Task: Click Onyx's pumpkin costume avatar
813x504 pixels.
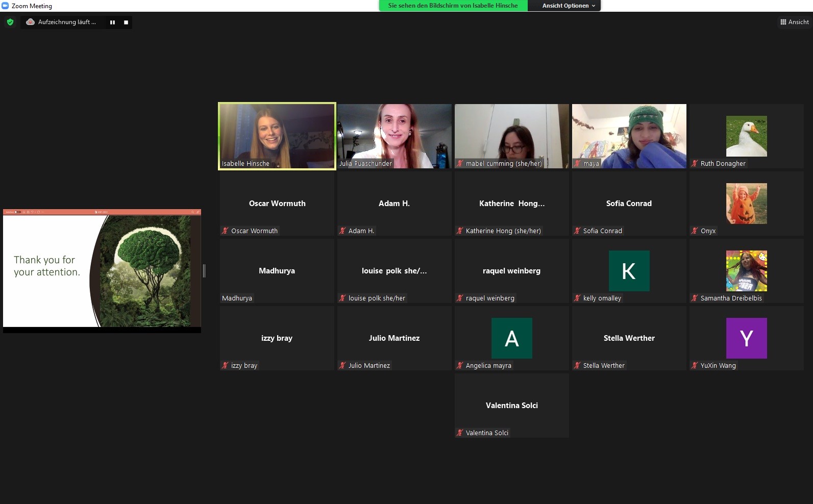Action: [746, 203]
